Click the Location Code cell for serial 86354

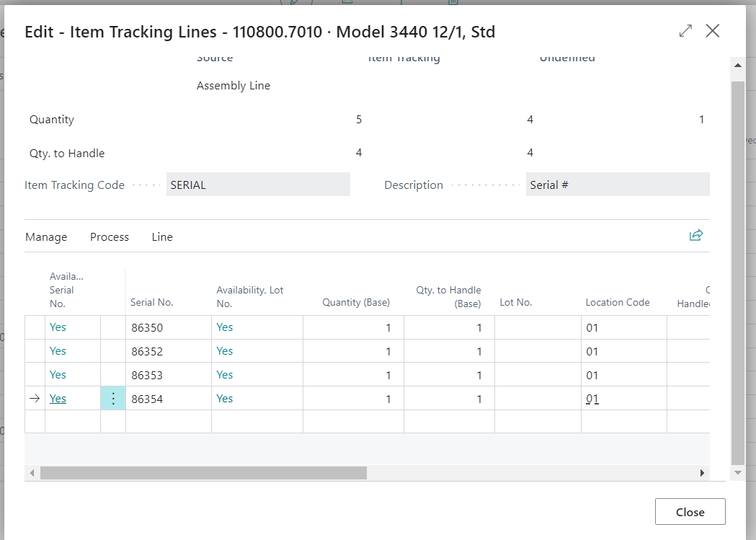click(x=624, y=398)
